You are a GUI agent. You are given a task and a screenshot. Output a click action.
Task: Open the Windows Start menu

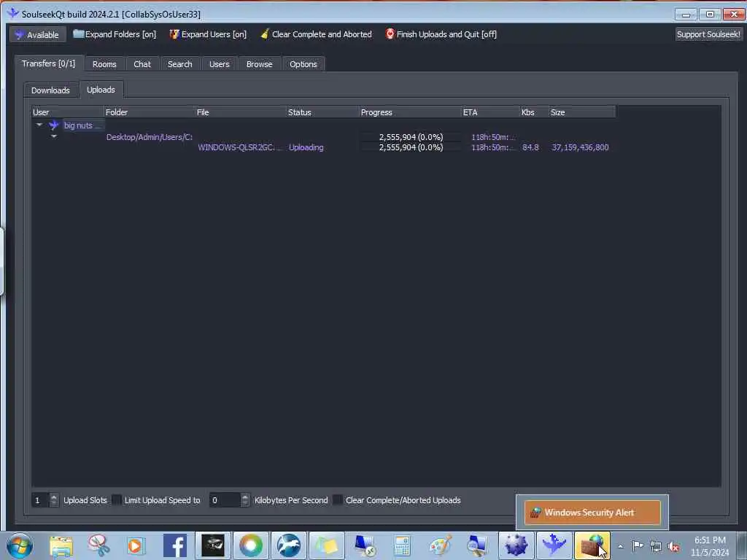pos(20,545)
